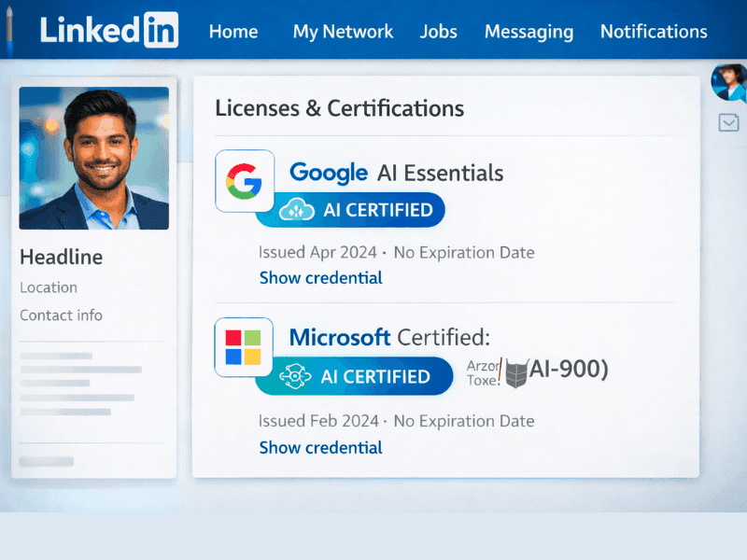Screen dimensions: 747x560
Task: Open the large profile photo
Action: (x=94, y=158)
